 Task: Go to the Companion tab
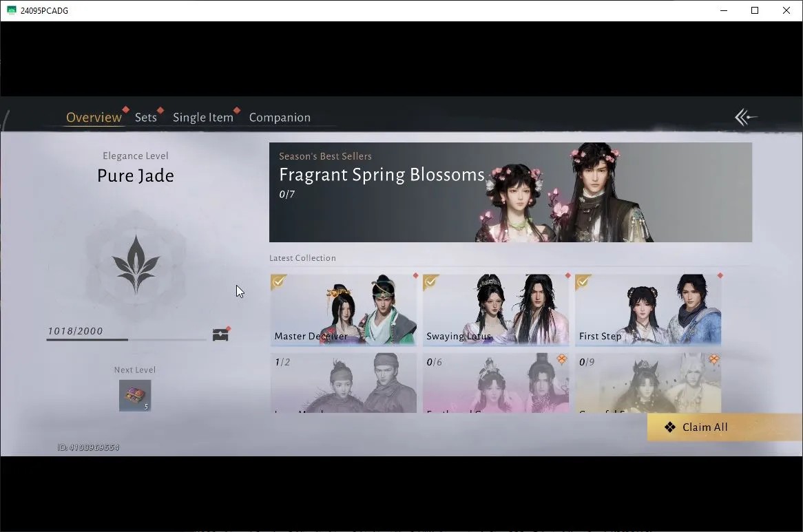[280, 117]
